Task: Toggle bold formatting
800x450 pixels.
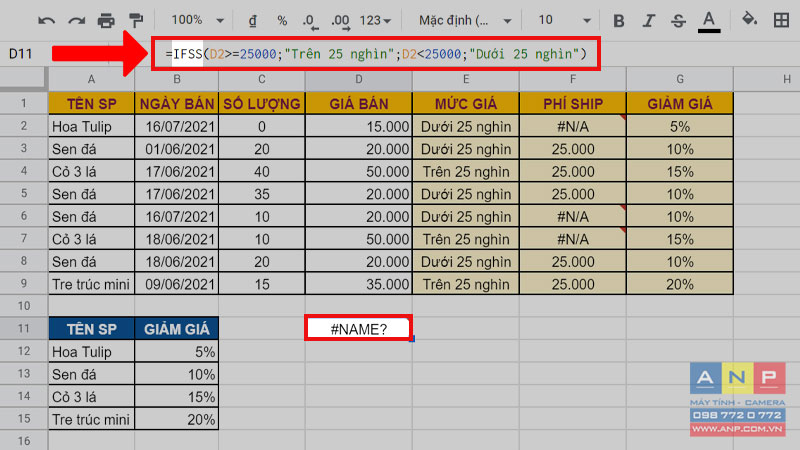Action: point(618,21)
